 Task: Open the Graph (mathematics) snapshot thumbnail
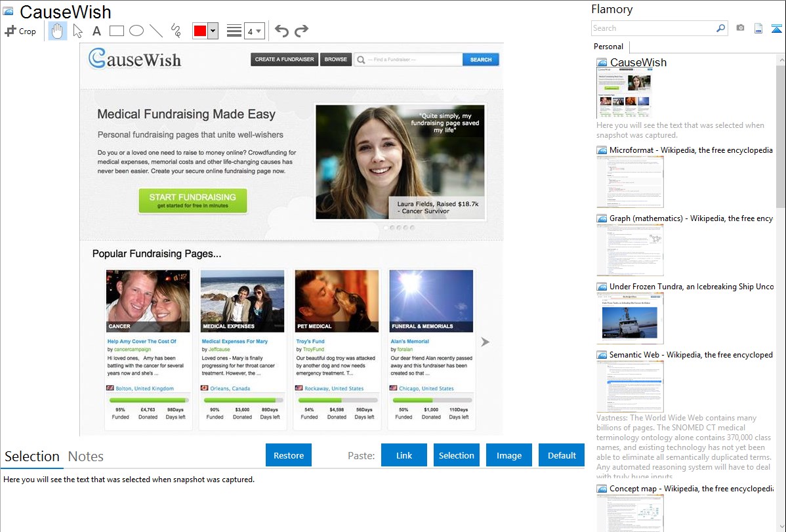(630, 250)
